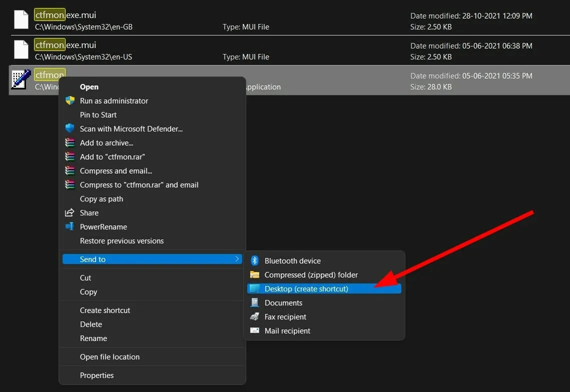Image resolution: width=570 pixels, height=392 pixels.
Task: Select Copy as path
Action: point(101,198)
